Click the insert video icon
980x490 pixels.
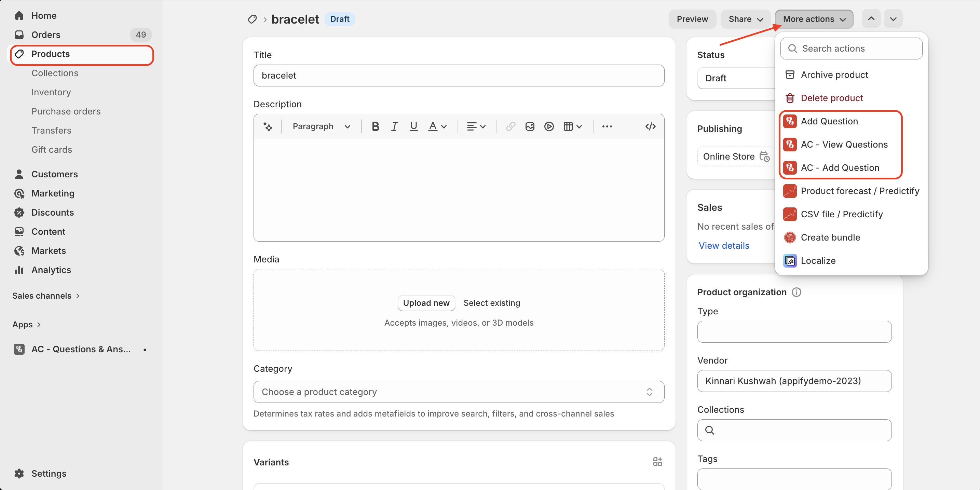[548, 126]
